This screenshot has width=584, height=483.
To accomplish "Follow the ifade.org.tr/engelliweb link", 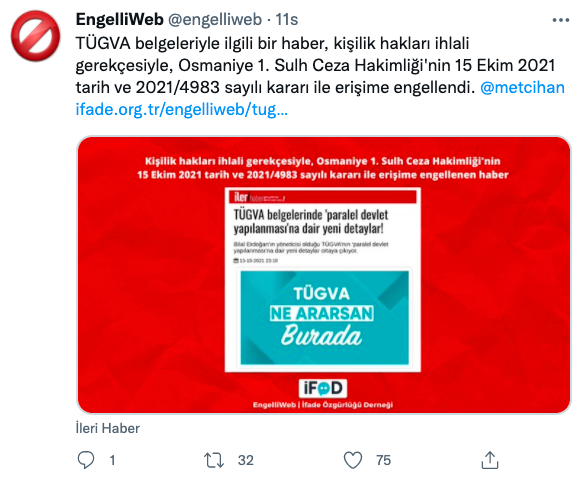I will click(182, 109).
